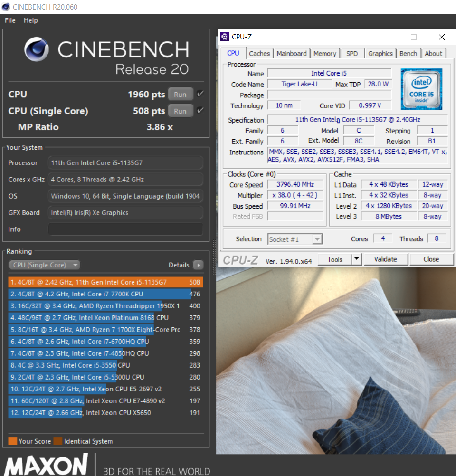Click the Processor field in Your System
456x476 pixels.
coord(125,163)
